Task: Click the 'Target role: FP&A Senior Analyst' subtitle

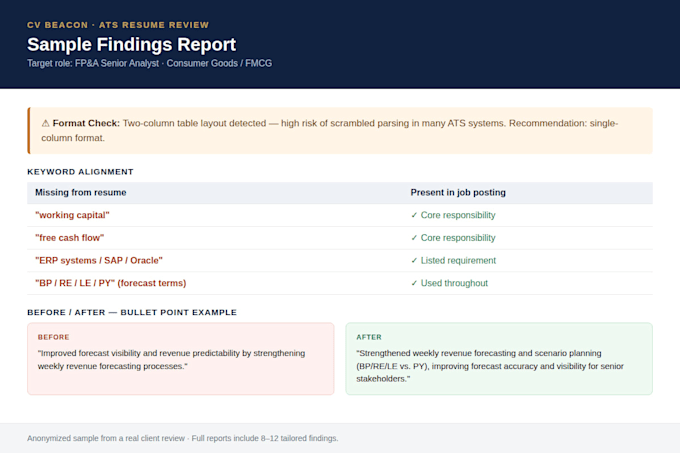Action: pyautogui.click(x=149, y=63)
